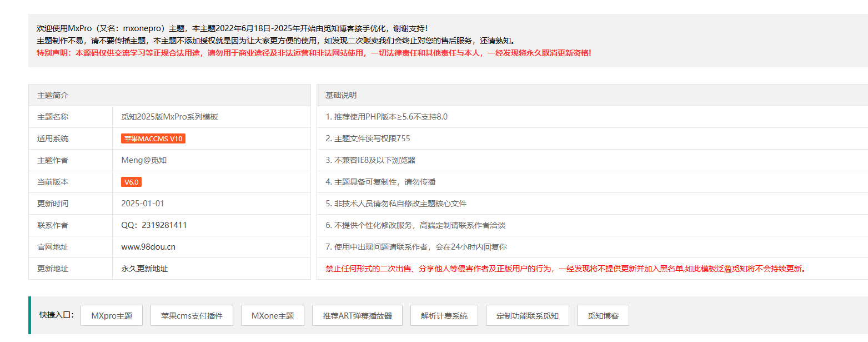The height and width of the screenshot is (342, 868).
Task: Click the 解析计费系统 entry
Action: click(x=444, y=315)
